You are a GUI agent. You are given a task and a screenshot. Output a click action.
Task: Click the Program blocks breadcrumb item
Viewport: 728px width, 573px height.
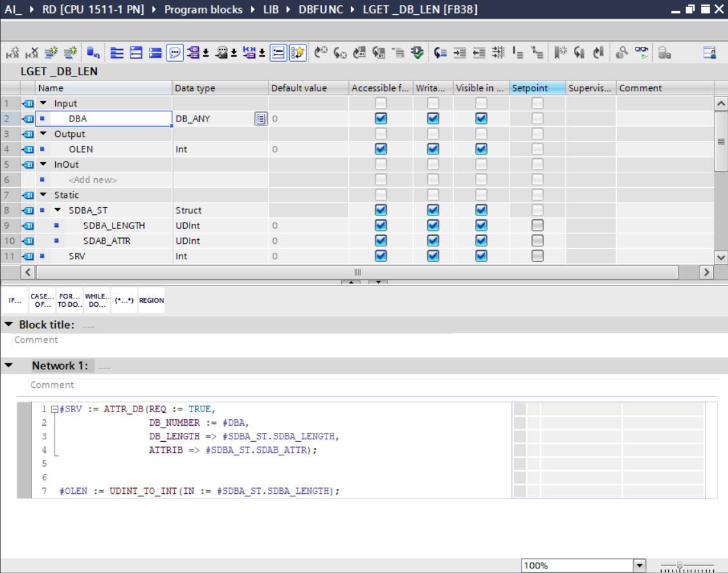point(203,10)
